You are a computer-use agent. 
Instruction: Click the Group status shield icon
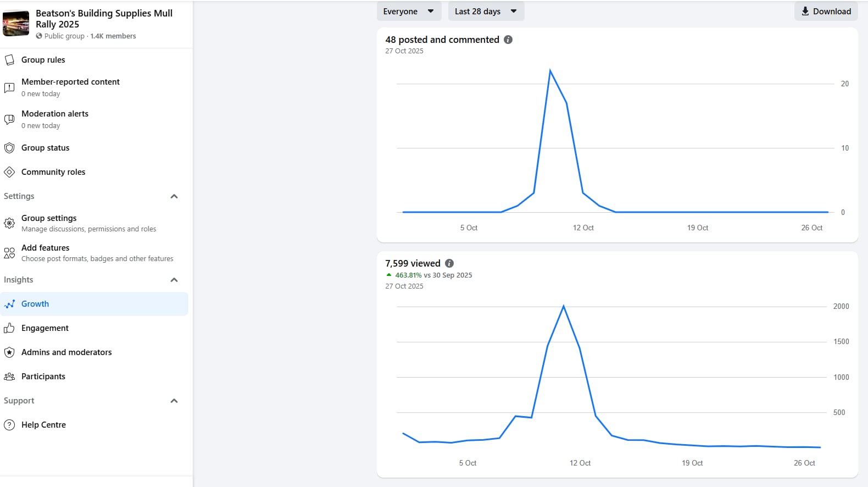9,148
